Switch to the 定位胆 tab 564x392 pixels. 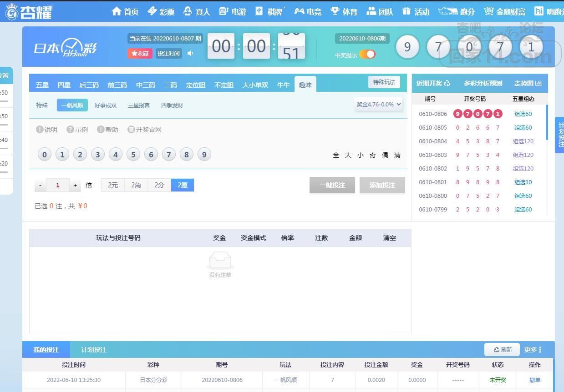click(x=195, y=85)
